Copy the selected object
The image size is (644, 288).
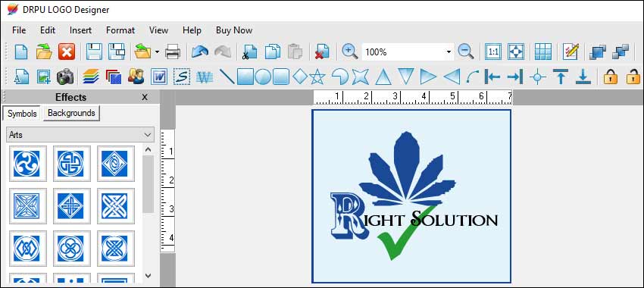(x=272, y=52)
